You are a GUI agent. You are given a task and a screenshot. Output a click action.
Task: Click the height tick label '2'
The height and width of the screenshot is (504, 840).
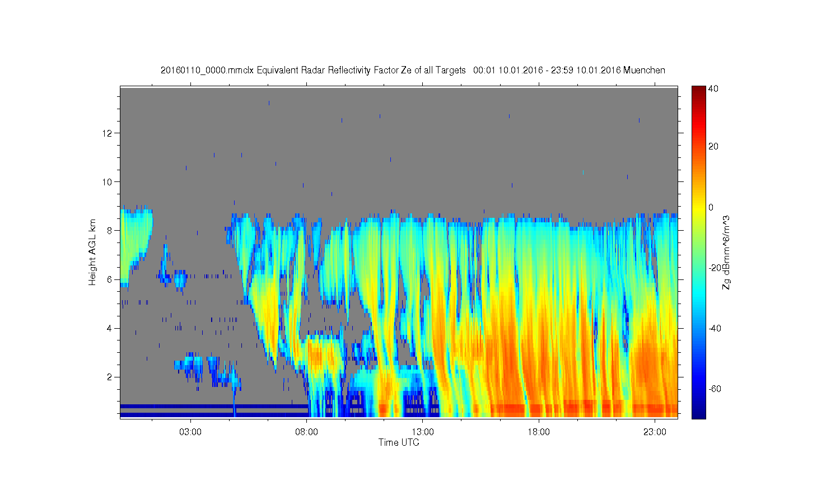pos(110,377)
